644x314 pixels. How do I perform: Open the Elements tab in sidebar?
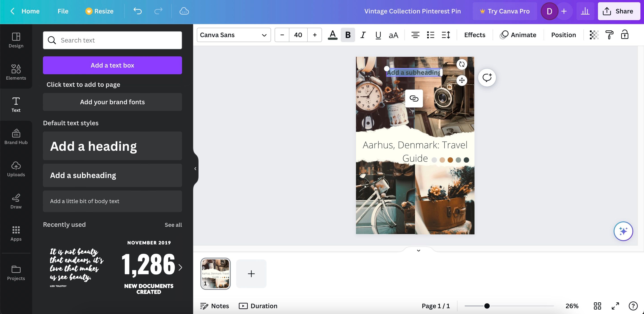click(16, 72)
